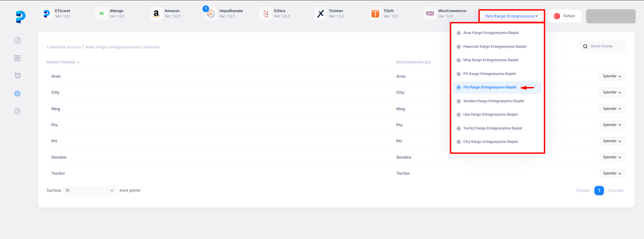Viewport: 644px width, 239px height.
Task: Open the WooCommerce integration icon
Action: (x=430, y=14)
